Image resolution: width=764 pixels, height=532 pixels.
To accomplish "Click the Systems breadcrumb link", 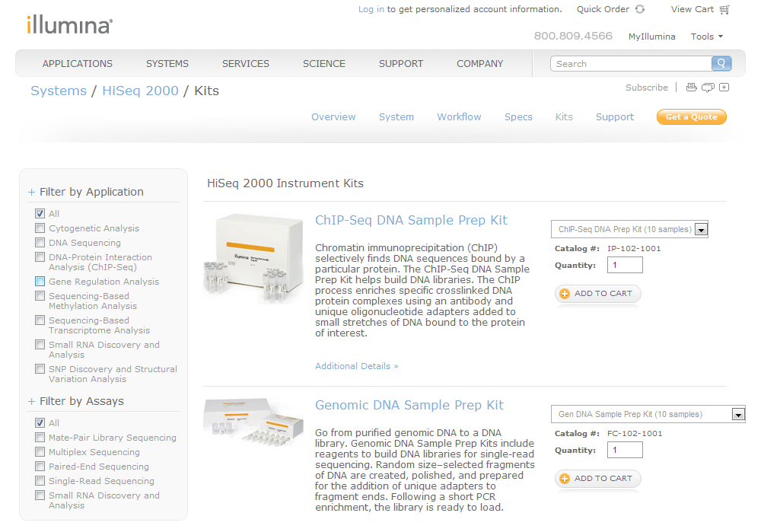I will [59, 91].
